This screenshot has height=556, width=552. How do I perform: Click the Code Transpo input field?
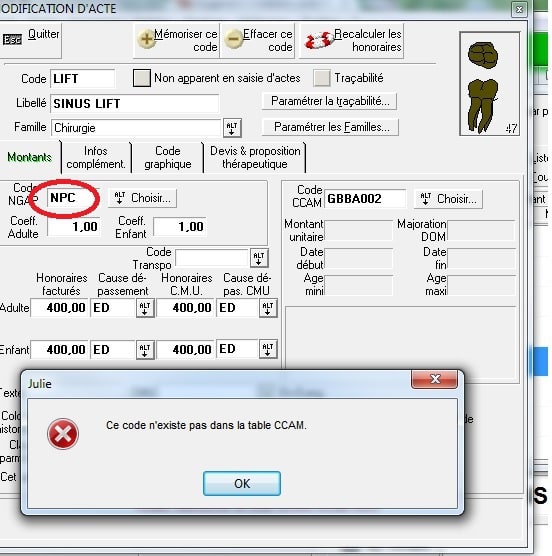coord(212,258)
